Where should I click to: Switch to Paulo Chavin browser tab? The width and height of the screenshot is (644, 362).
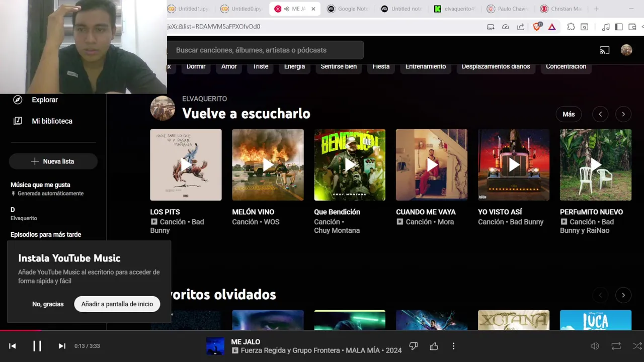(508, 9)
